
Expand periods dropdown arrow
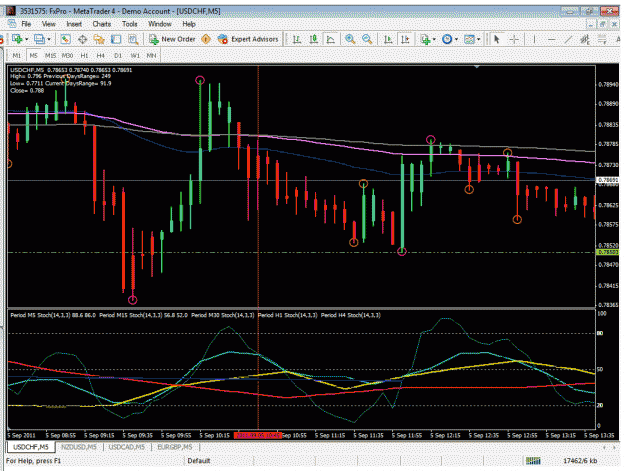456,39
